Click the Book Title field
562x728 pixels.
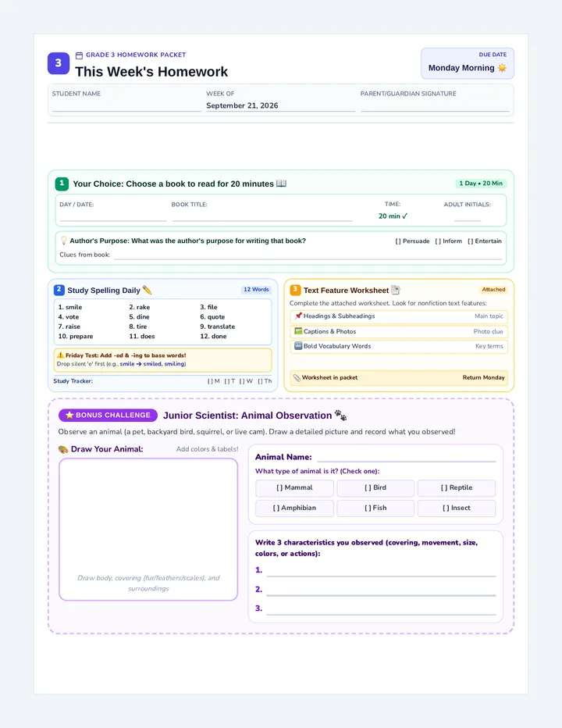(x=262, y=216)
